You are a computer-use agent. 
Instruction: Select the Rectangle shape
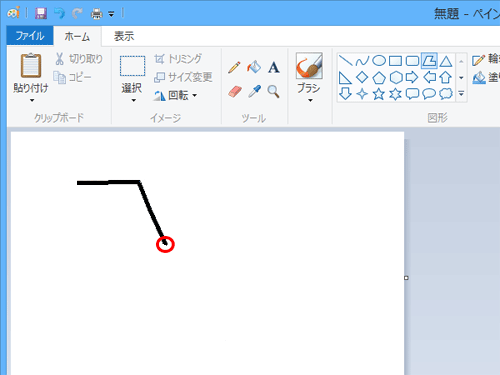point(395,61)
